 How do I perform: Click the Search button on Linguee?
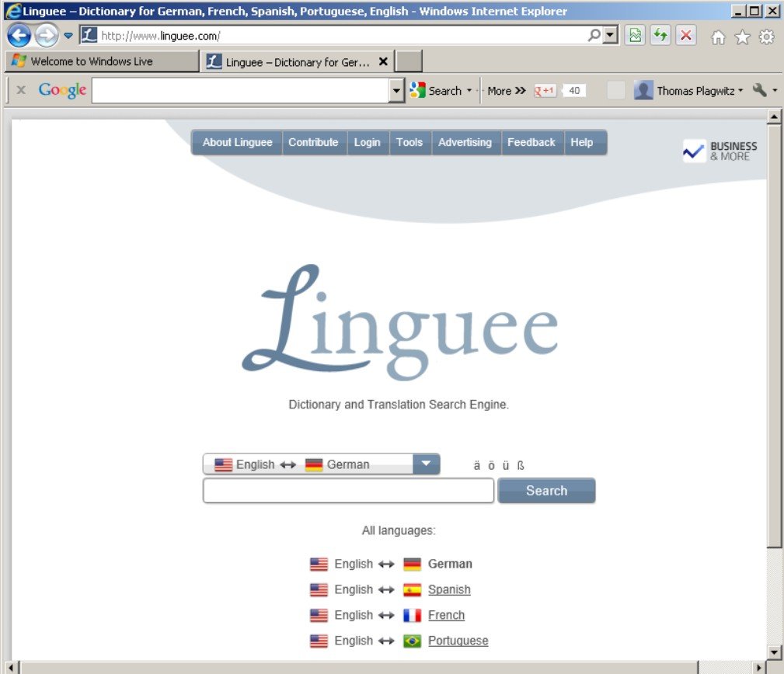[546, 490]
